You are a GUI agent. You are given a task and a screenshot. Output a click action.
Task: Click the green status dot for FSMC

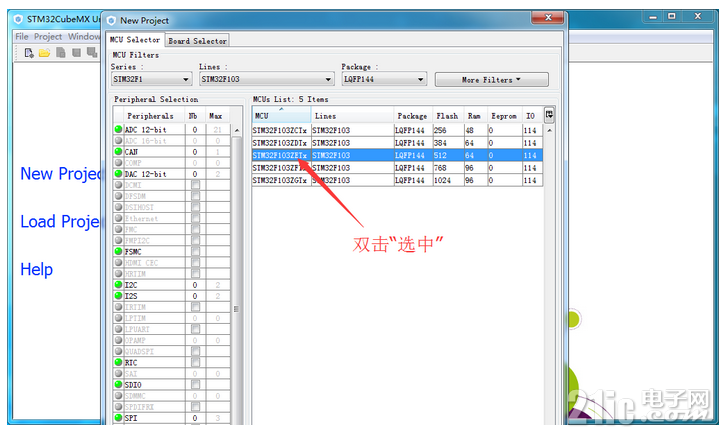(118, 251)
